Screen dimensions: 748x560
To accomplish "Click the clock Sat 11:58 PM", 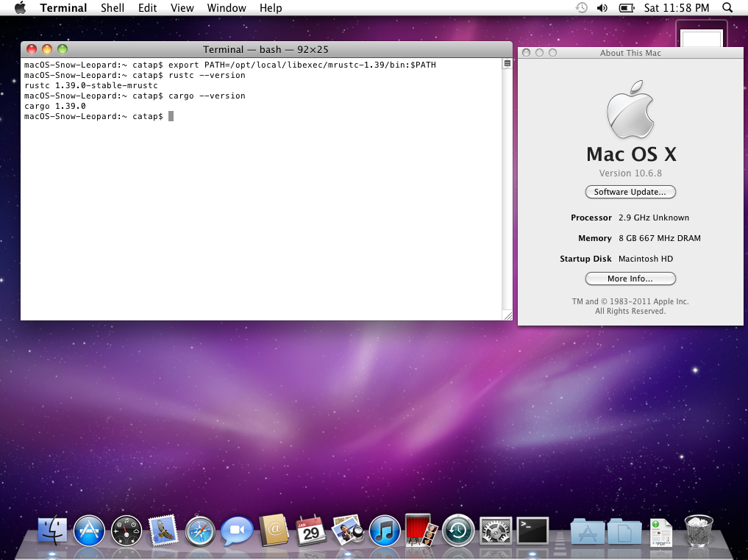I will tap(677, 7).
